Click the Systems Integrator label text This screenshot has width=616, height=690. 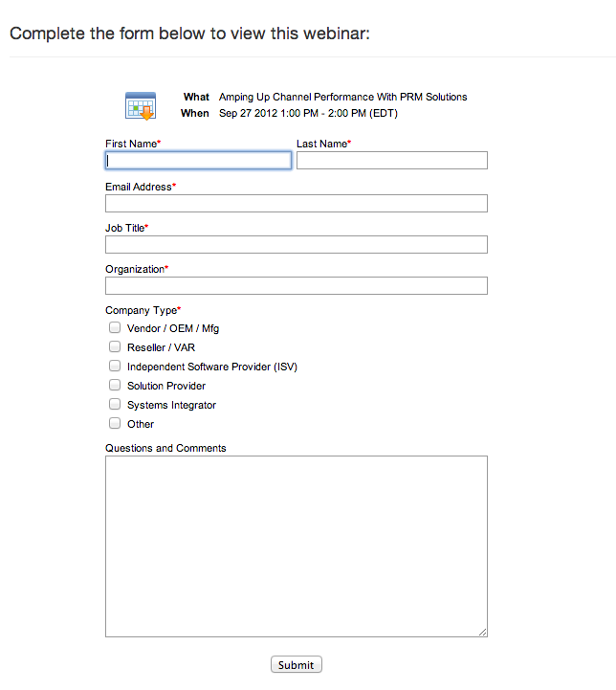pyautogui.click(x=171, y=405)
